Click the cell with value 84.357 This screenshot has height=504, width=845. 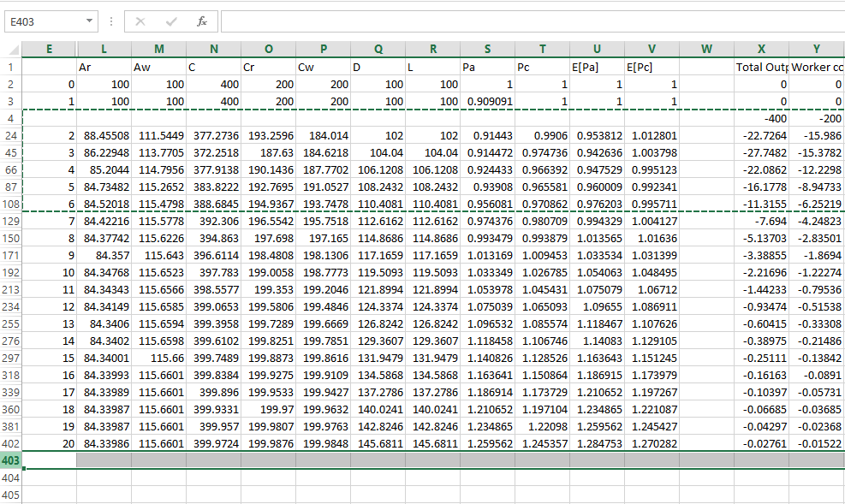104,255
